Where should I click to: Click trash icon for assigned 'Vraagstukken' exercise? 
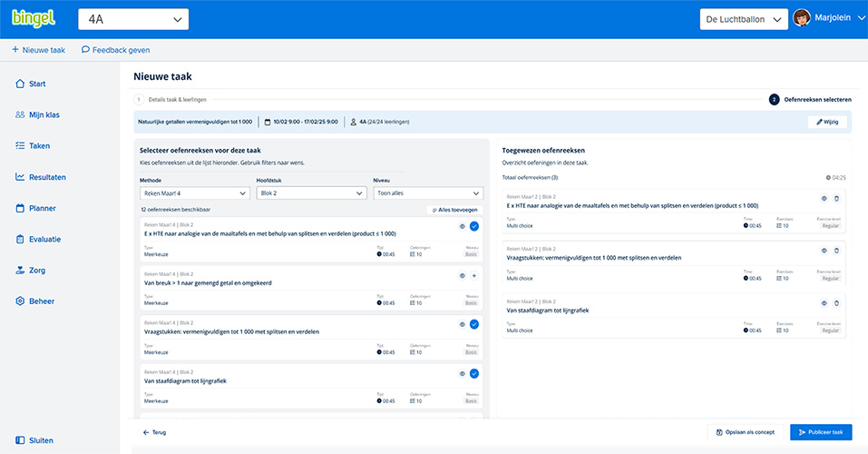coord(836,251)
